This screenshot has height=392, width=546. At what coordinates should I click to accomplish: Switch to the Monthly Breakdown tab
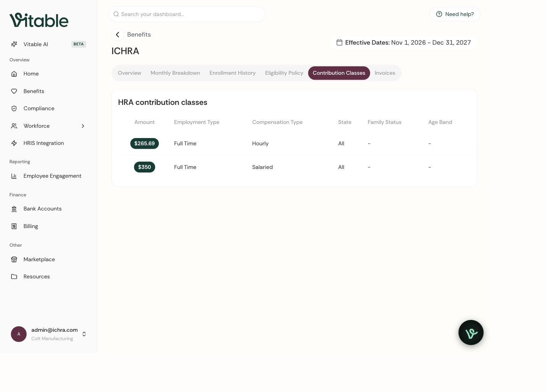pyautogui.click(x=175, y=73)
